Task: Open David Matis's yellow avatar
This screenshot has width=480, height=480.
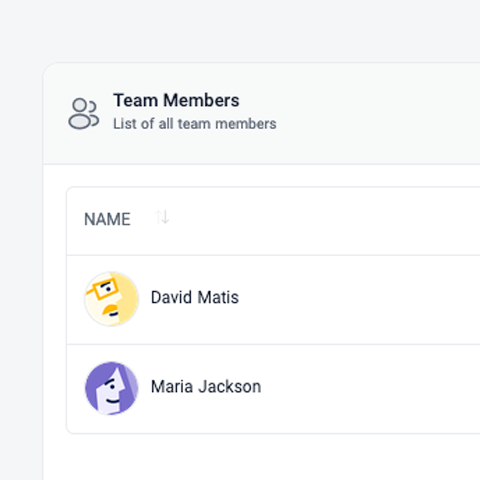Action: click(x=111, y=299)
